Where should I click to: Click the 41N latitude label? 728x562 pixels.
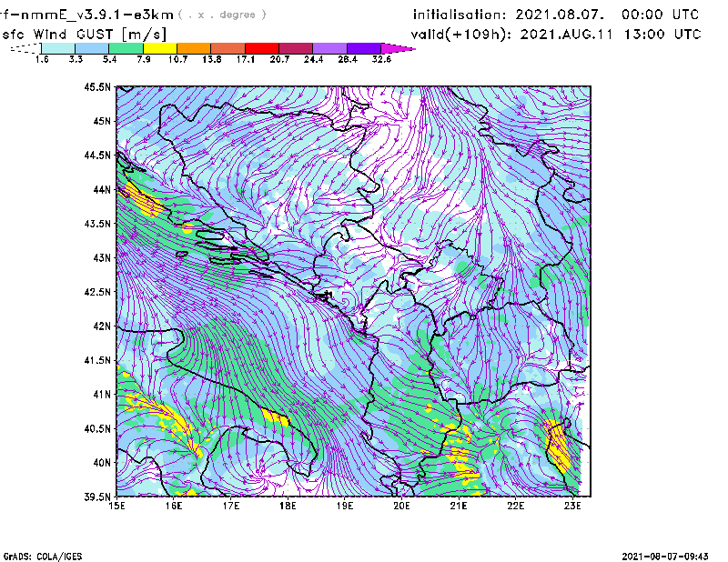pyautogui.click(x=102, y=395)
